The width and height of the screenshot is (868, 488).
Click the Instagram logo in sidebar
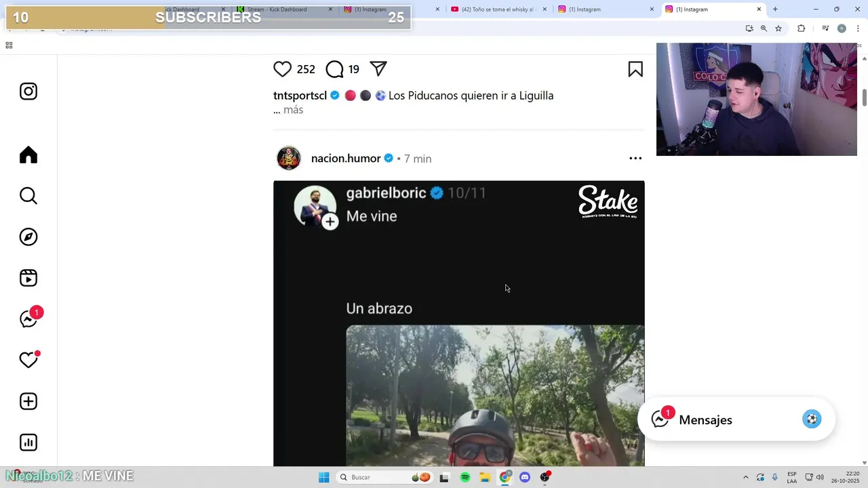click(28, 91)
